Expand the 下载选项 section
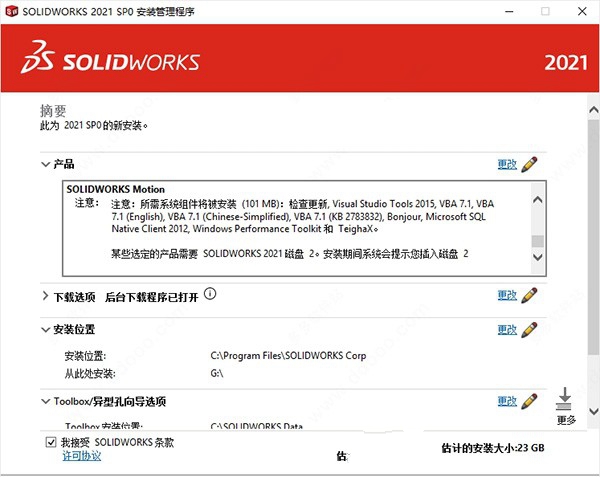This screenshot has height=477, width=600. (x=46, y=296)
